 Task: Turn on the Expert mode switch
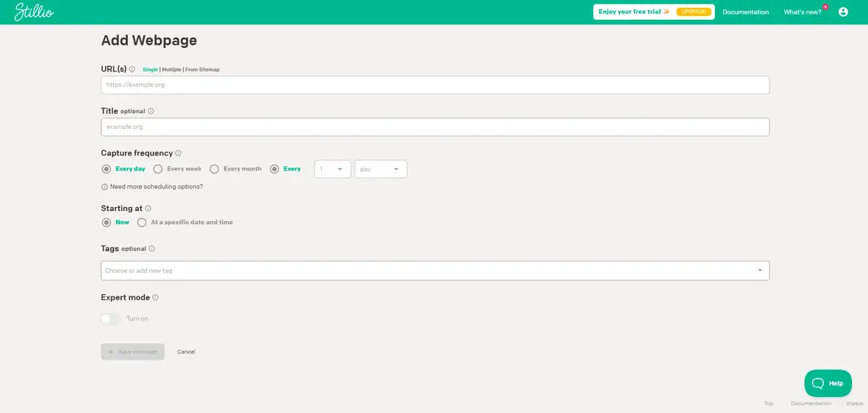[x=111, y=319]
